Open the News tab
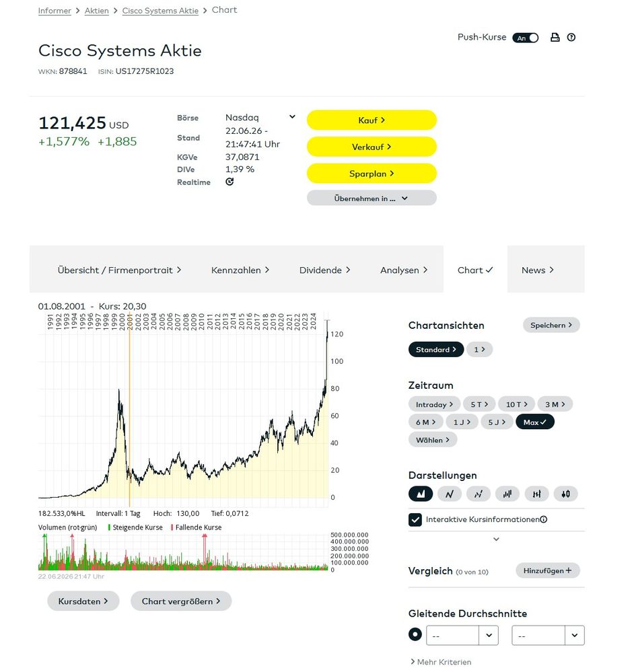Viewport: 632px width, 672px height. (538, 270)
